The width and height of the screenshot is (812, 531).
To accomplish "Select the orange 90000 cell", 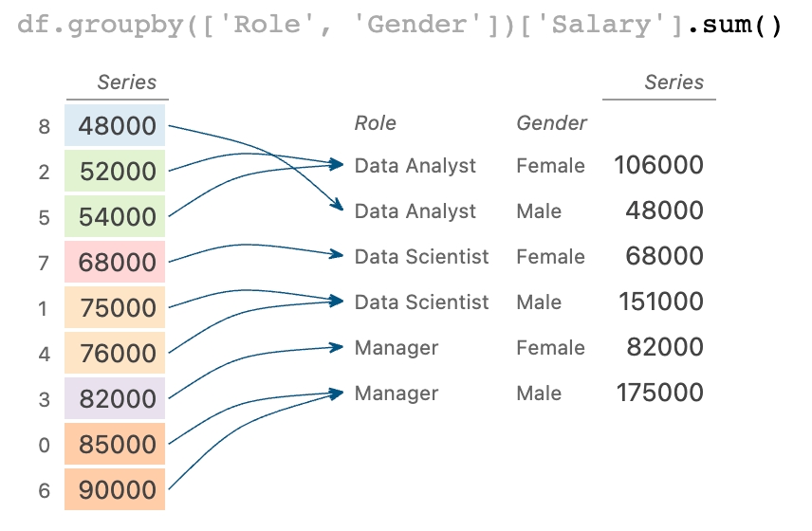I will point(116,490).
